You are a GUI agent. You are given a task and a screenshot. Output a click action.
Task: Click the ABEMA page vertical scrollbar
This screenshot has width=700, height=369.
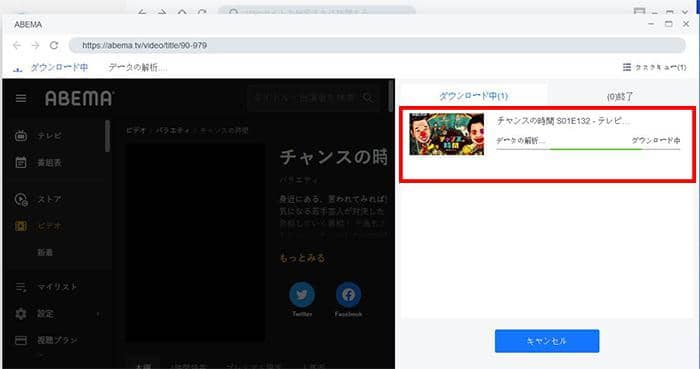[x=392, y=96]
